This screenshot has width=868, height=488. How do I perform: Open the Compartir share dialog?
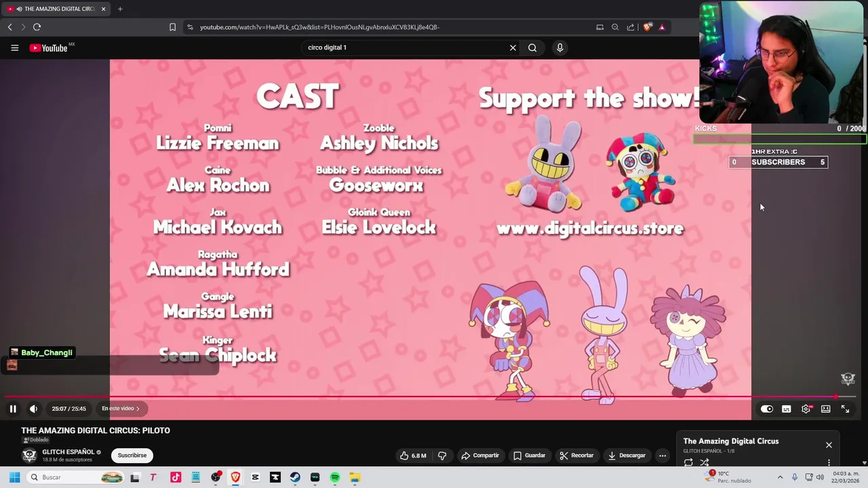tap(480, 455)
